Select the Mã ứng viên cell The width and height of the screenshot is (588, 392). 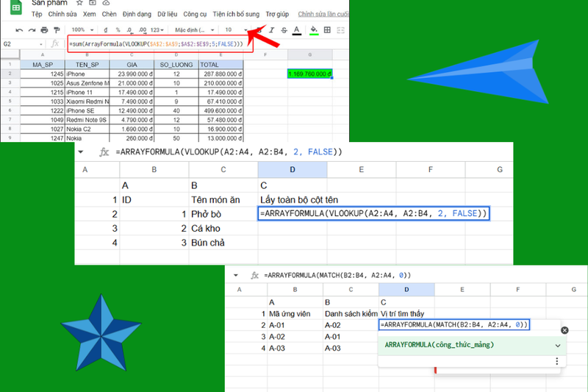coord(295,313)
